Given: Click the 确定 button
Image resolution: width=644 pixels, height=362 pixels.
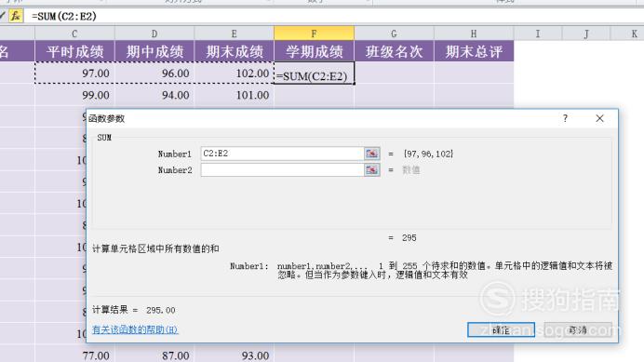Looking at the screenshot, I should click(501, 329).
